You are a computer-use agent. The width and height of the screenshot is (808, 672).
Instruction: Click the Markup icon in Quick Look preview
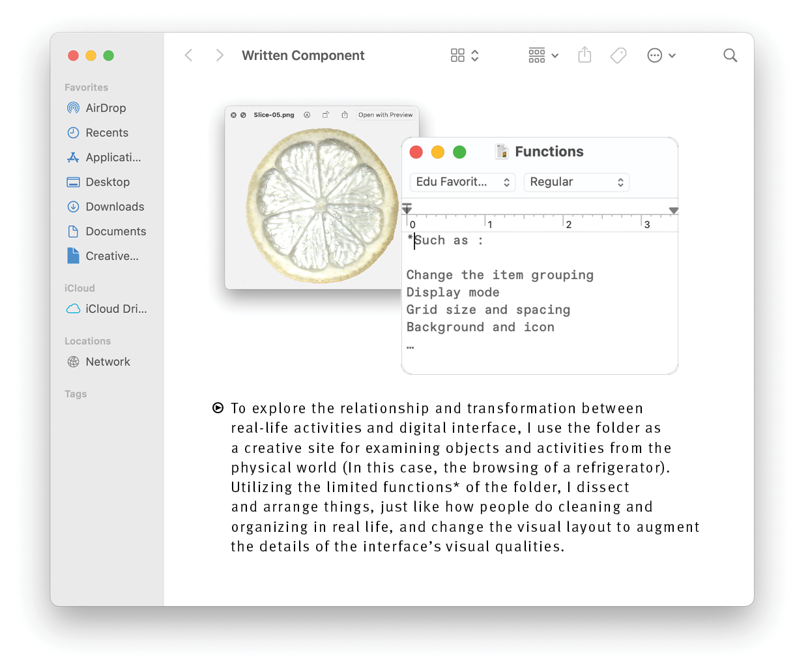point(307,115)
